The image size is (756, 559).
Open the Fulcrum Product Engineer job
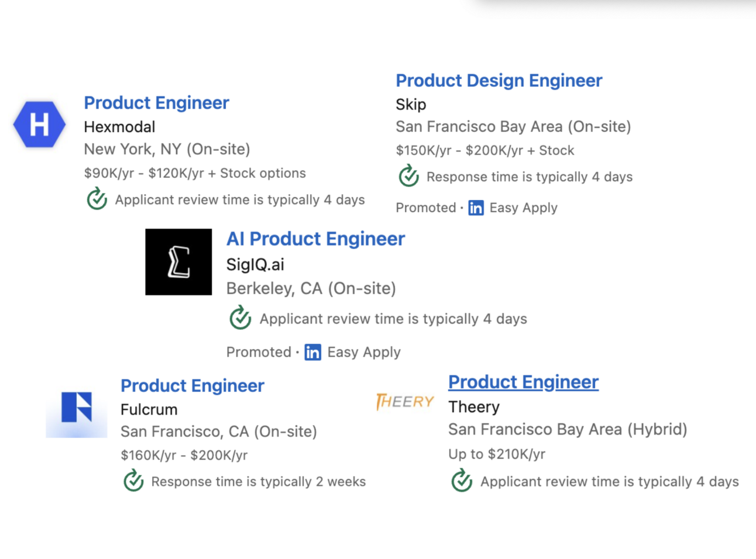click(x=192, y=386)
